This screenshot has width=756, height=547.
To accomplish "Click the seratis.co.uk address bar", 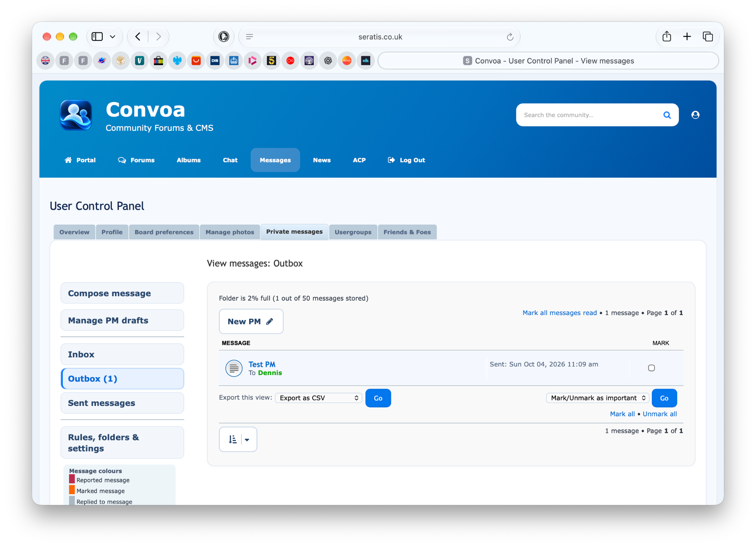I will tap(380, 37).
